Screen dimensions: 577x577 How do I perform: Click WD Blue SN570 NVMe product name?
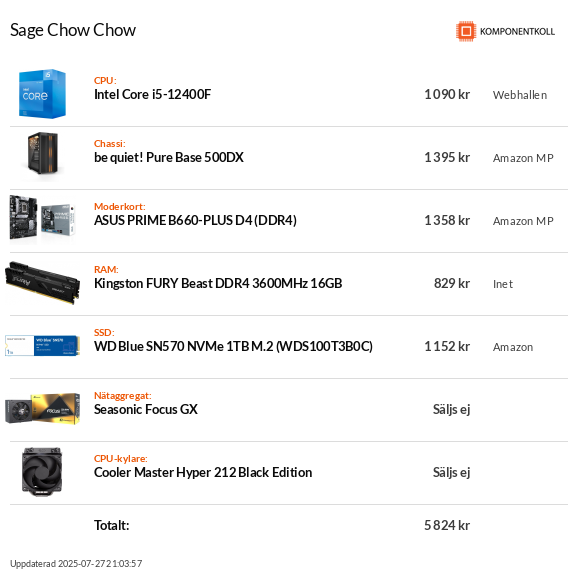[233, 346]
